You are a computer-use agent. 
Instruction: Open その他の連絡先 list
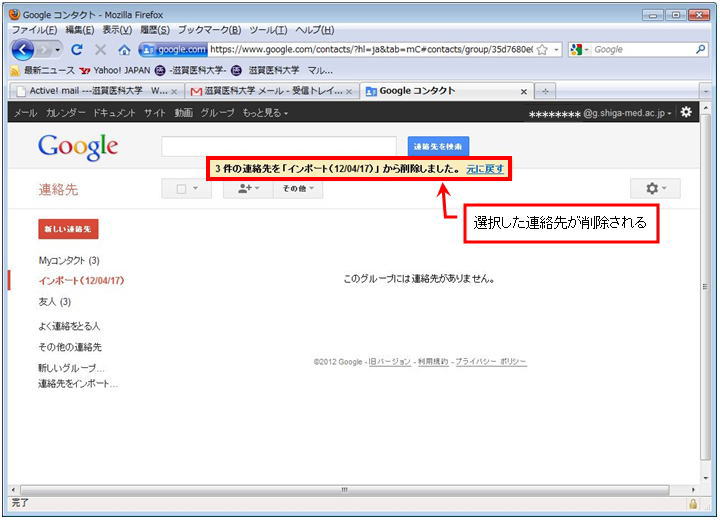click(x=70, y=347)
